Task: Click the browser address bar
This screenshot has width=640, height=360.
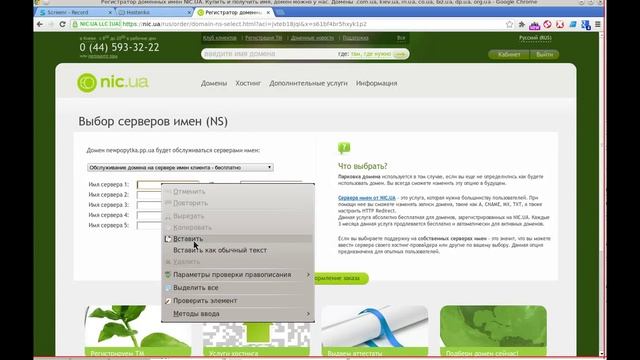Action: click(x=286, y=24)
